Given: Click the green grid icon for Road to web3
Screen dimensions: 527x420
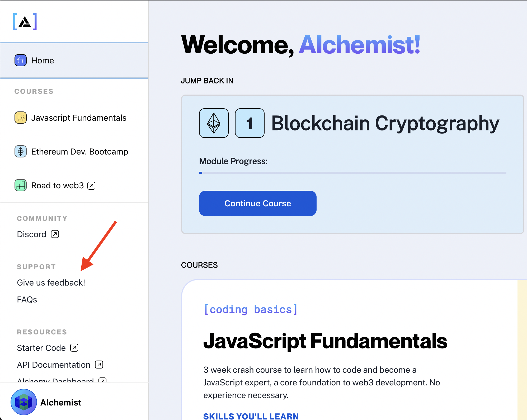Looking at the screenshot, I should coord(21,185).
